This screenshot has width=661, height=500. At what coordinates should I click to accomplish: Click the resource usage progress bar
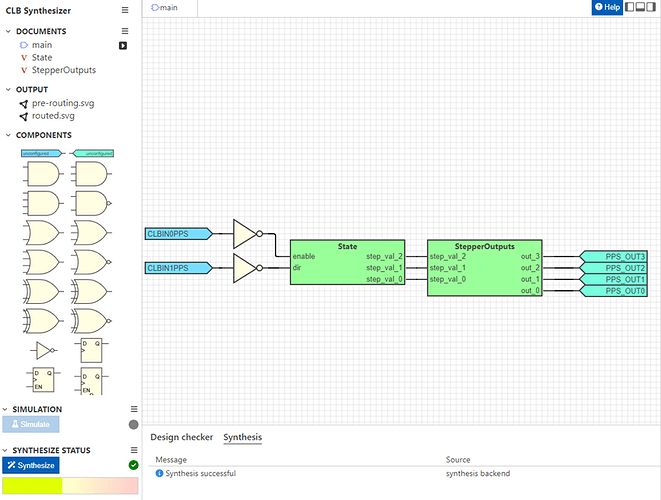[x=70, y=486]
